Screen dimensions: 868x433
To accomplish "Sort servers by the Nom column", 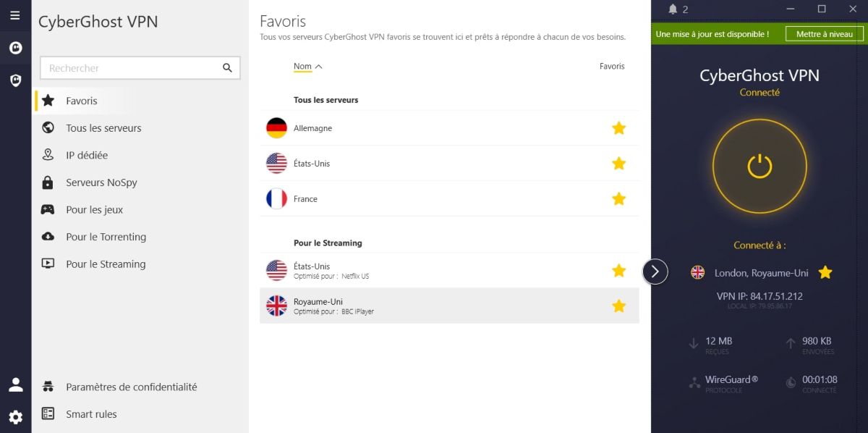I will pyautogui.click(x=303, y=67).
